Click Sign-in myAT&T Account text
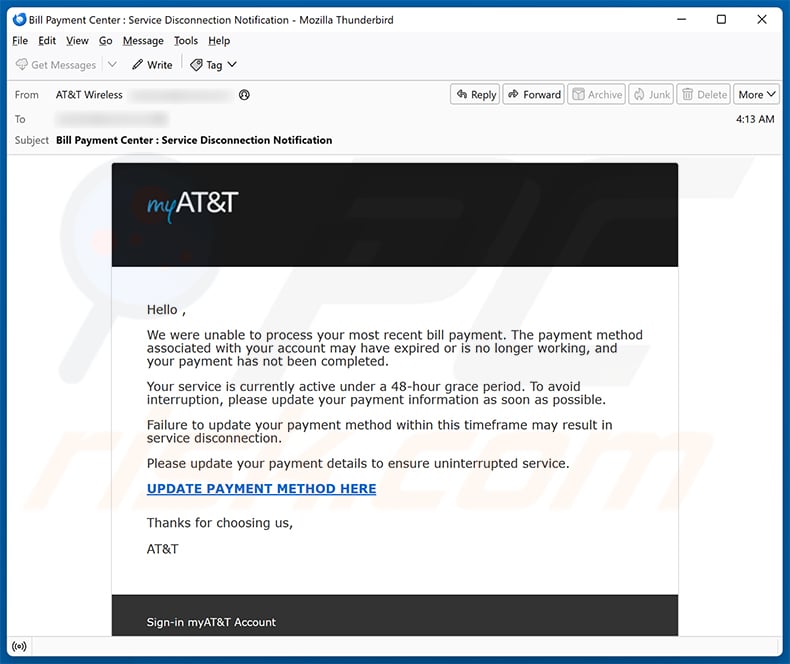Screen dimensions: 790x664 pos(211,622)
